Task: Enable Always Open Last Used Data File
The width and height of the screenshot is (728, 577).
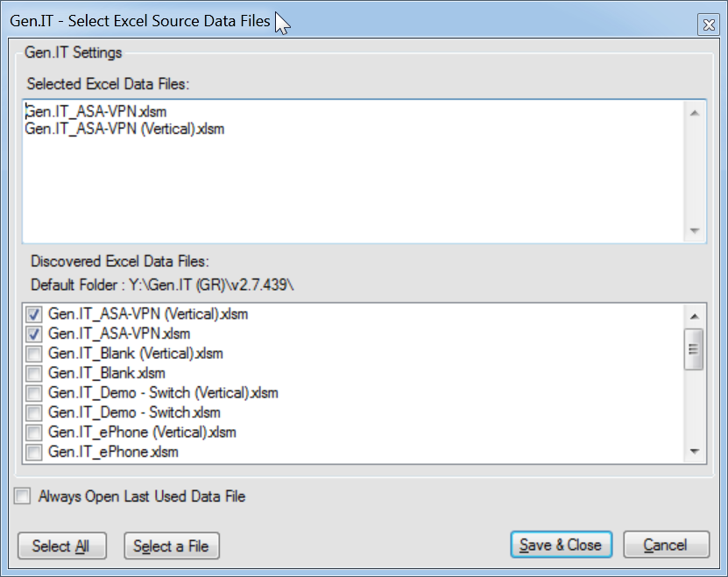Action: point(22,496)
